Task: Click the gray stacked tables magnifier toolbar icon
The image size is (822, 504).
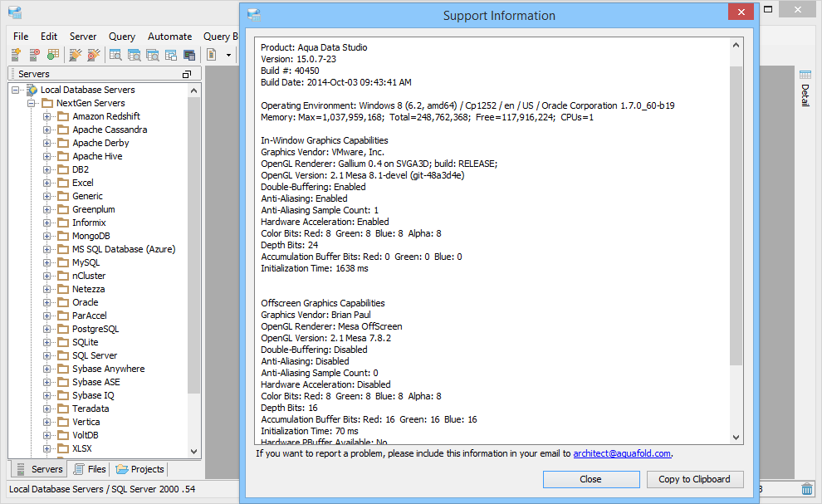Action: [153, 55]
